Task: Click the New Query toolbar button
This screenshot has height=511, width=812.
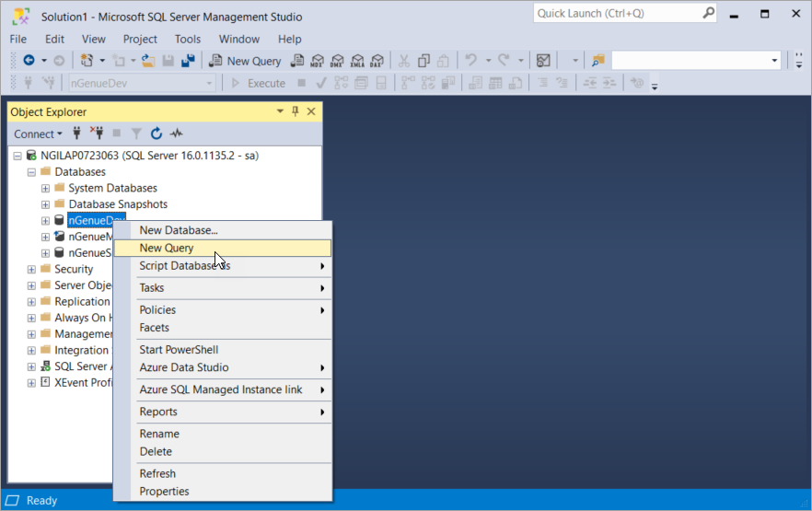Action: tap(245, 61)
